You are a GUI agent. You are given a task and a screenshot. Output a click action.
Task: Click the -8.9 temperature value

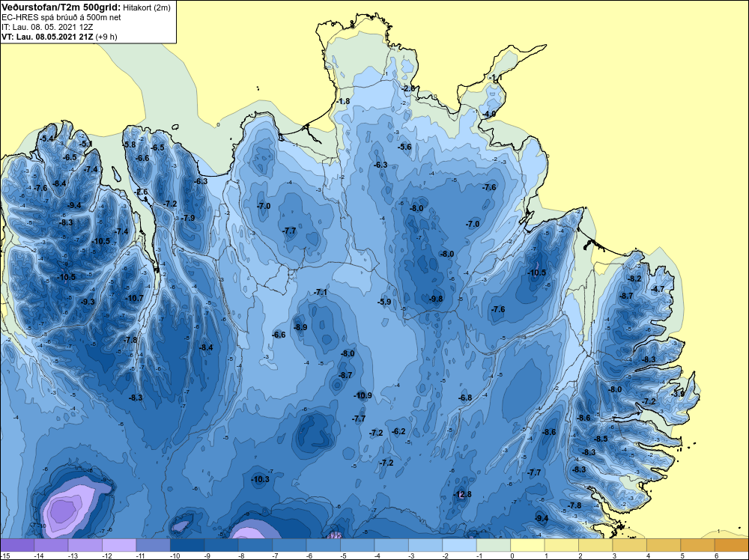pyautogui.click(x=300, y=327)
